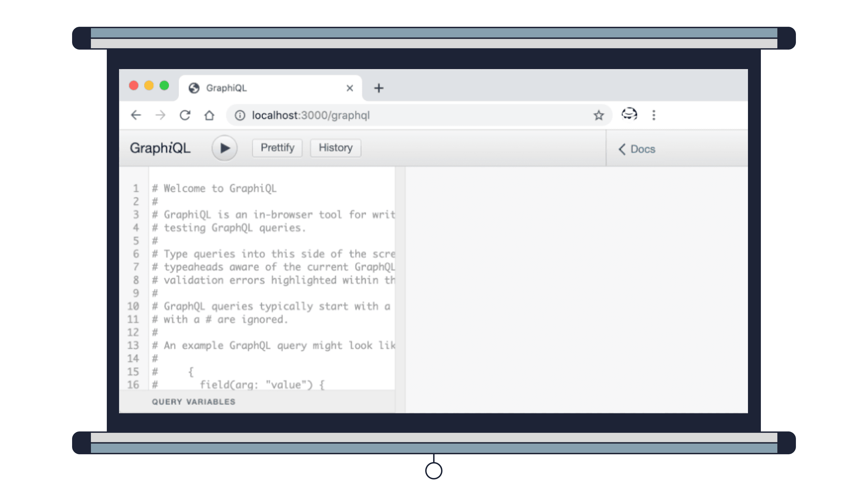Image resolution: width=868 pixels, height=486 pixels.
Task: Click the browser forward arrow
Action: point(160,115)
